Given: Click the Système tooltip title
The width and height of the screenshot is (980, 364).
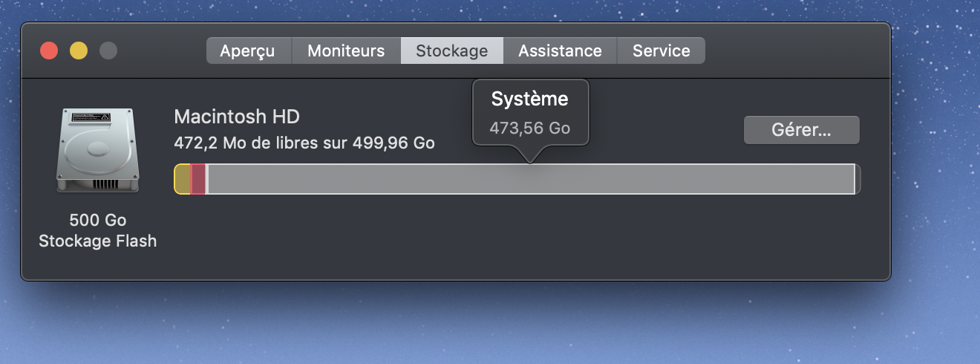Looking at the screenshot, I should [529, 99].
